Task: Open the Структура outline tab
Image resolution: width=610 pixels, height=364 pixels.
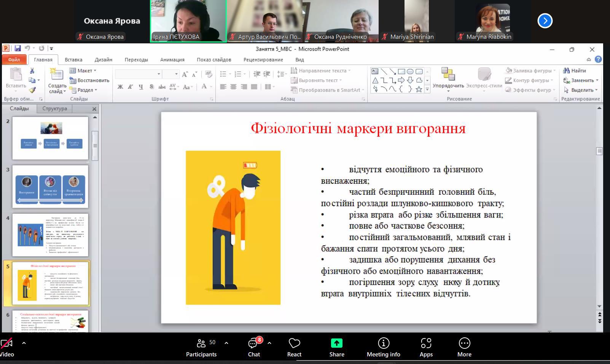Action: (54, 108)
